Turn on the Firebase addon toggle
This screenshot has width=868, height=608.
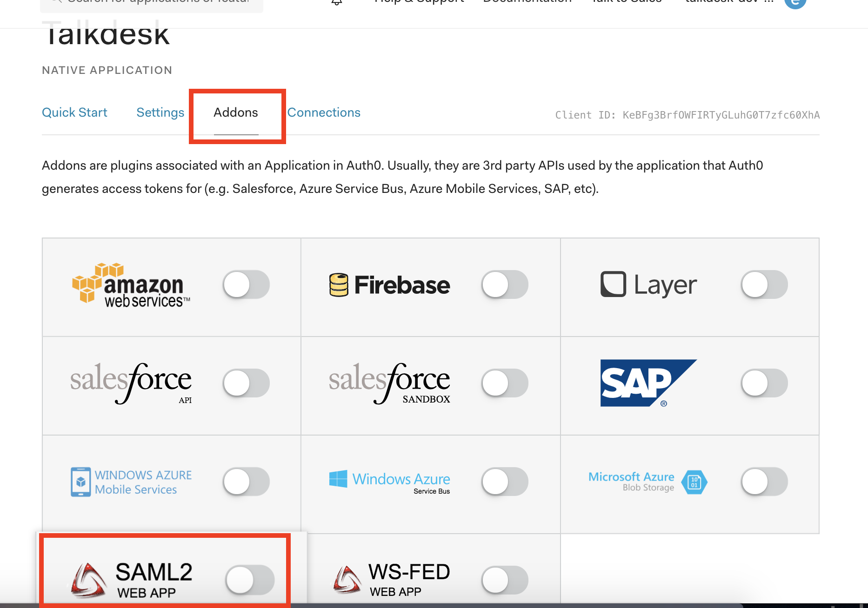[505, 284]
